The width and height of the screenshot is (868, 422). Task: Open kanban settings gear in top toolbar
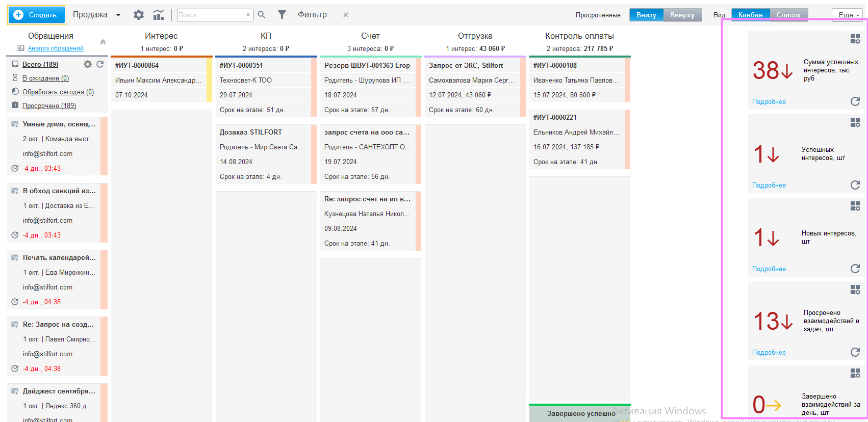click(138, 15)
